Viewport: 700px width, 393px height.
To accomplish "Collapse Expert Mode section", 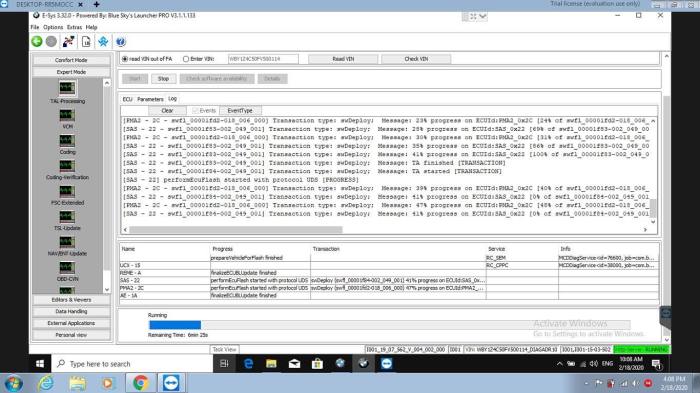I will tap(71, 72).
